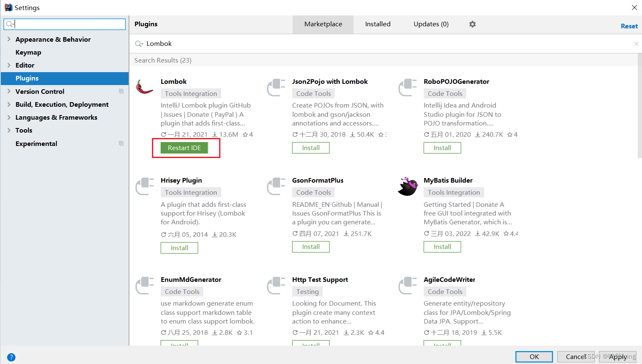Confirm settings with the OK button
This screenshot has height=364, width=642.
point(534,357)
